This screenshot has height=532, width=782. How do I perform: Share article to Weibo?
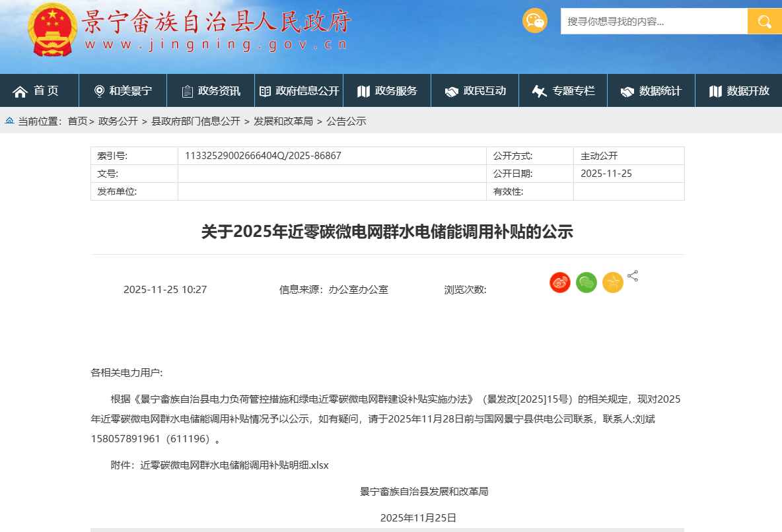[559, 283]
